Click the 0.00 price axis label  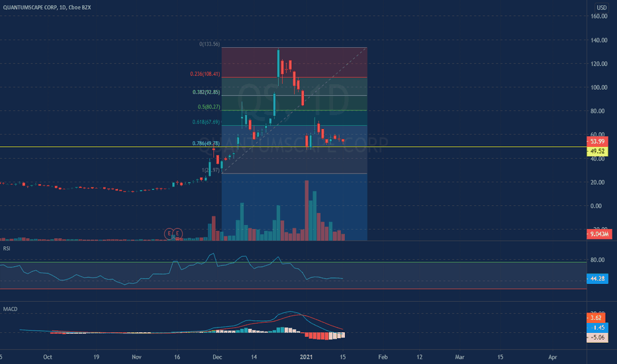[596, 206]
